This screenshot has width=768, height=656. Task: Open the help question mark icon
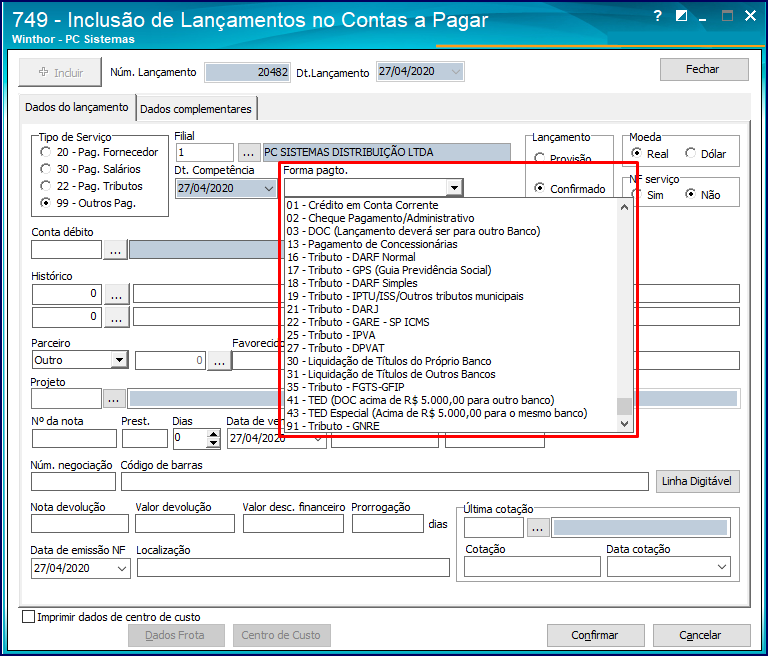point(657,16)
